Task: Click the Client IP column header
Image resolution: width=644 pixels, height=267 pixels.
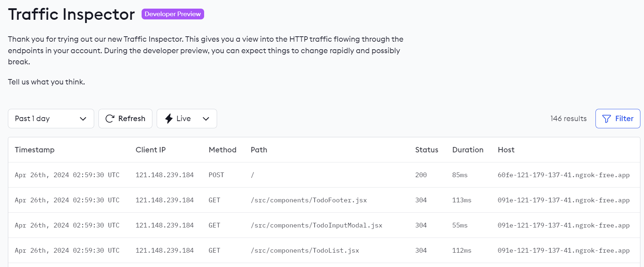Action: (151, 150)
